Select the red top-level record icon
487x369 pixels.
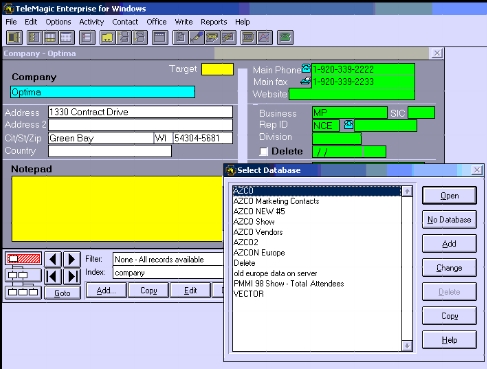pos(23,258)
